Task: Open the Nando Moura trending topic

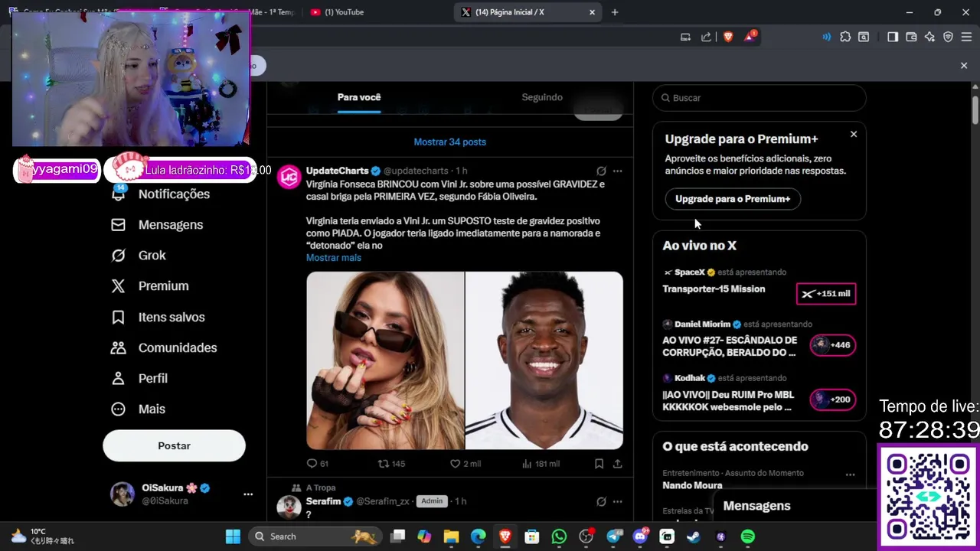Action: (x=692, y=485)
